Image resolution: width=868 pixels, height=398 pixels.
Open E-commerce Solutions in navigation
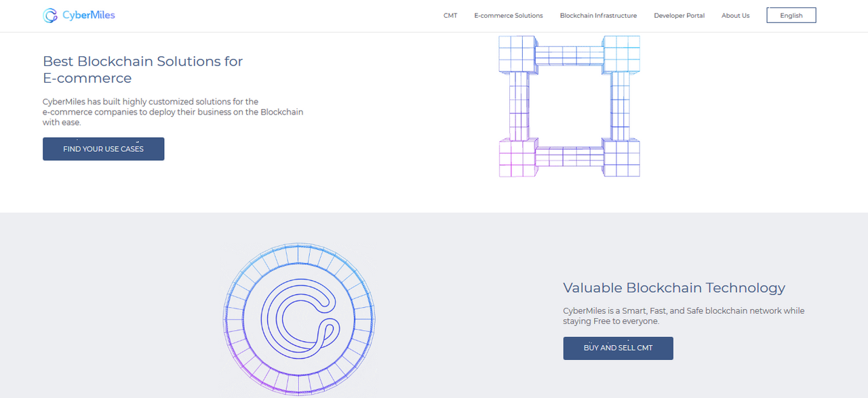pos(509,16)
